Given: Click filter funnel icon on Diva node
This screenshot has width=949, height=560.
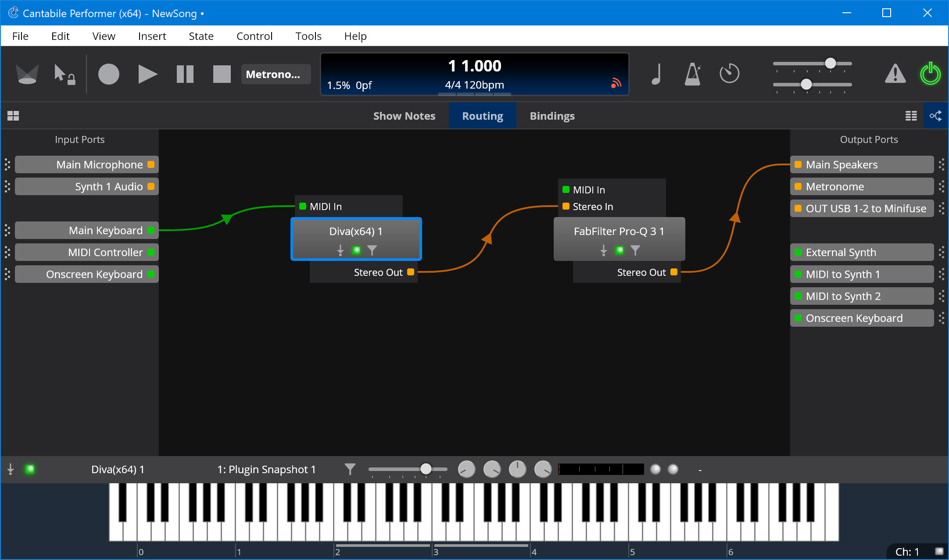Looking at the screenshot, I should (372, 250).
